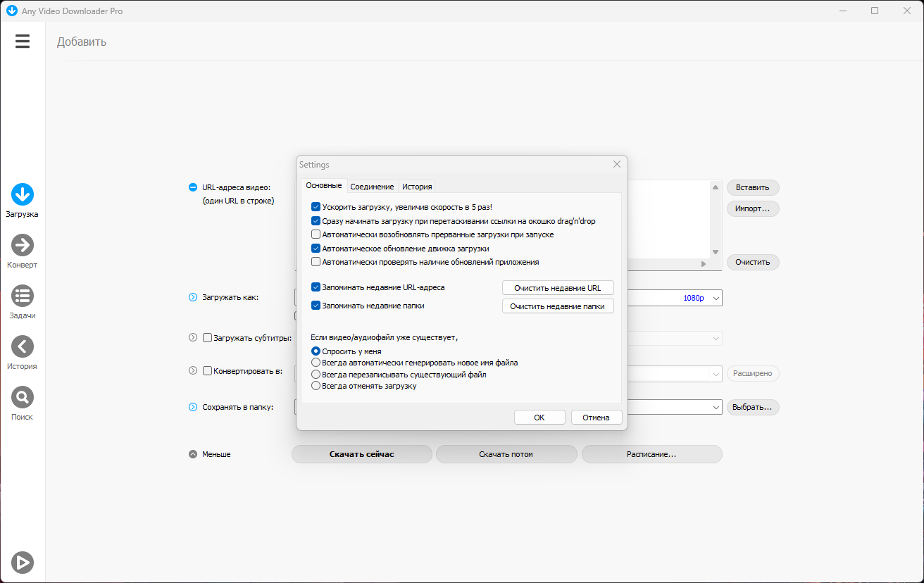Uncheck Сразу начинать загрузку drag'n'drop option
This screenshot has width=924, height=583.
pos(316,221)
